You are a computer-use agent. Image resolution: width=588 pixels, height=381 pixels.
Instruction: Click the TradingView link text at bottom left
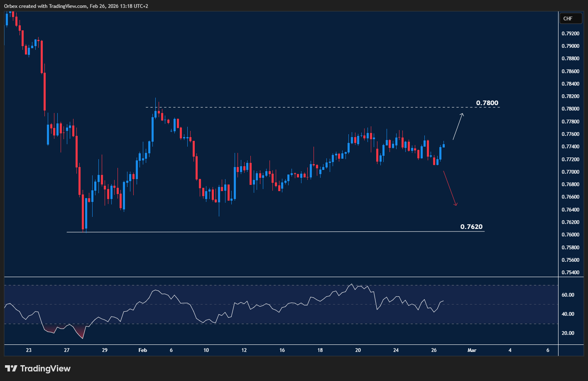pyautogui.click(x=47, y=368)
